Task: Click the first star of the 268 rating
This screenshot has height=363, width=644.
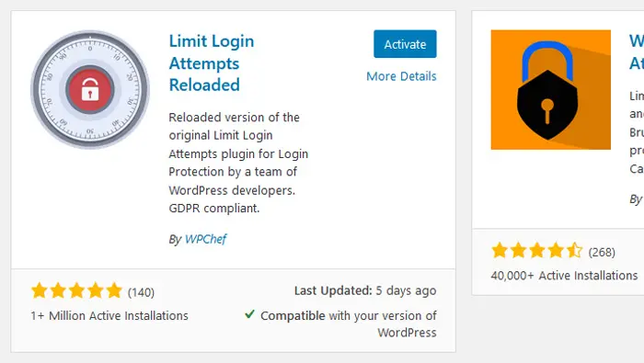Action: pyautogui.click(x=500, y=250)
